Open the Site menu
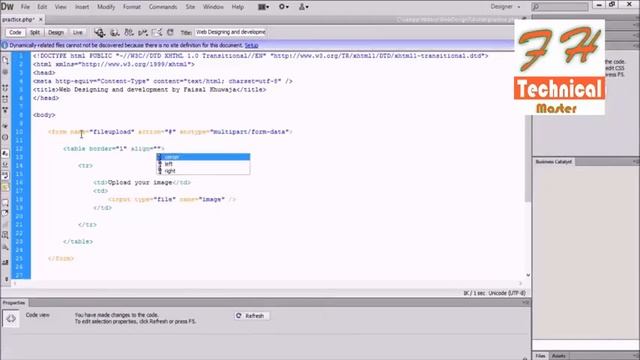Screen dimensions: 640x360 (x=190, y=7)
